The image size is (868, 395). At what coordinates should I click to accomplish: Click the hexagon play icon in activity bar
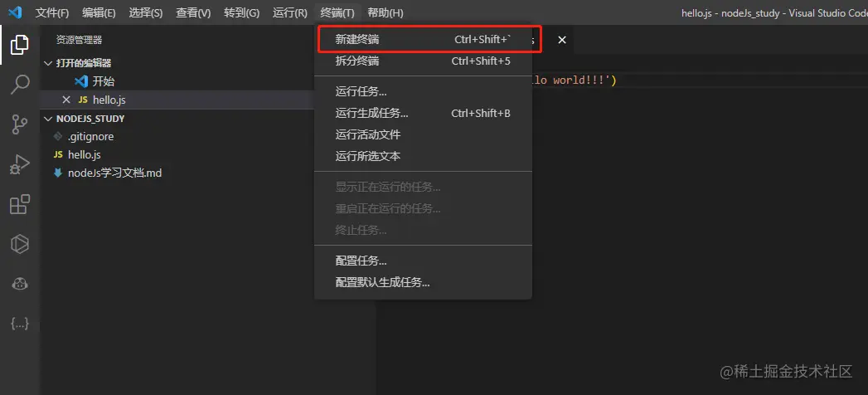click(x=19, y=244)
